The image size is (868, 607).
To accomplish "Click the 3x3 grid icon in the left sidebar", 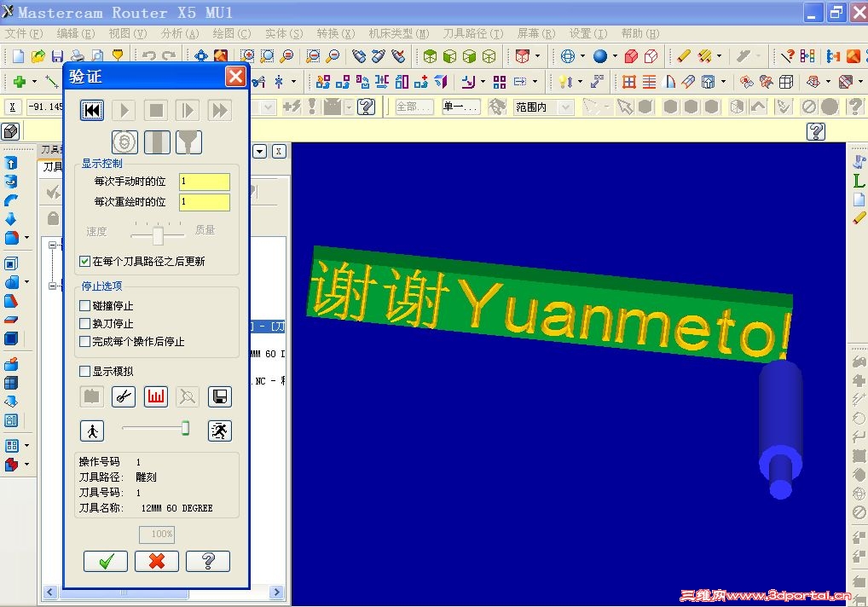I will (12, 445).
